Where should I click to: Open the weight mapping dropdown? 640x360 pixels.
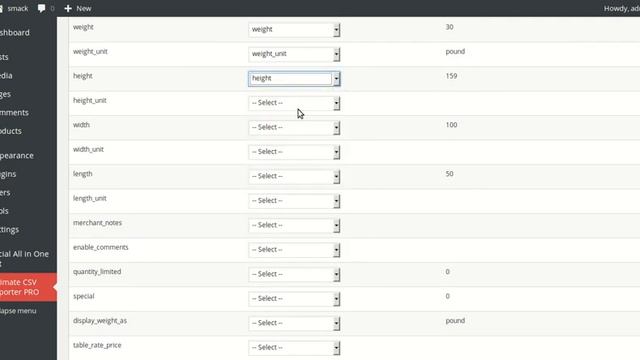coord(294,29)
